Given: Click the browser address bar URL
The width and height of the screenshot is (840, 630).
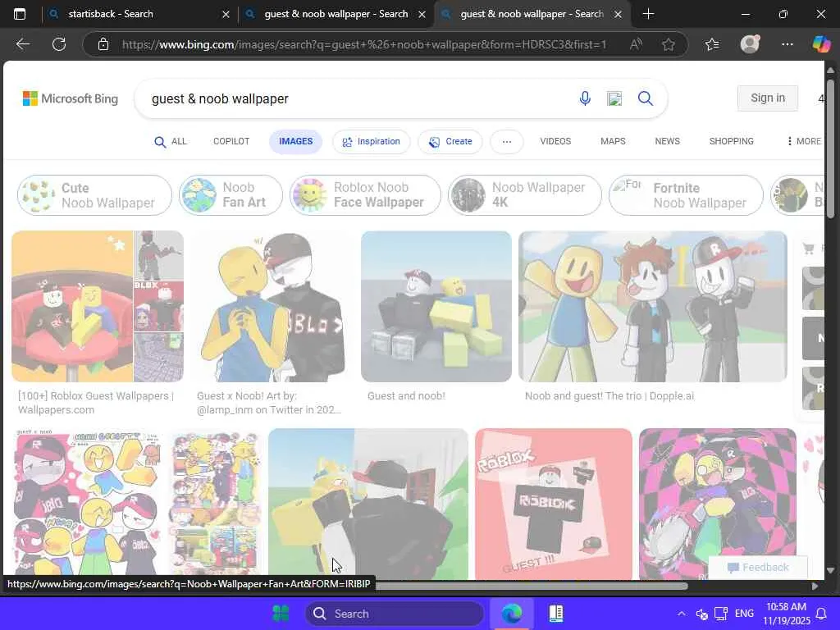Looking at the screenshot, I should pos(363,44).
